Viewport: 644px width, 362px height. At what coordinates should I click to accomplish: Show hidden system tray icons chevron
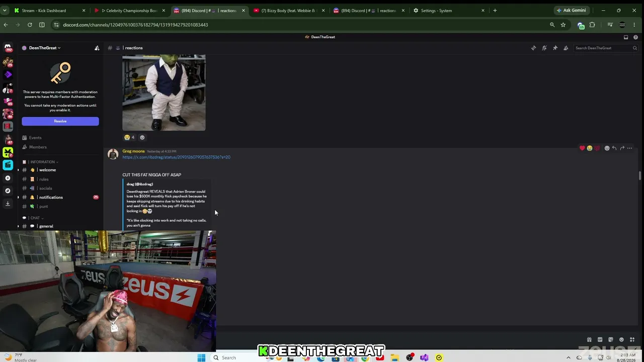point(569,357)
